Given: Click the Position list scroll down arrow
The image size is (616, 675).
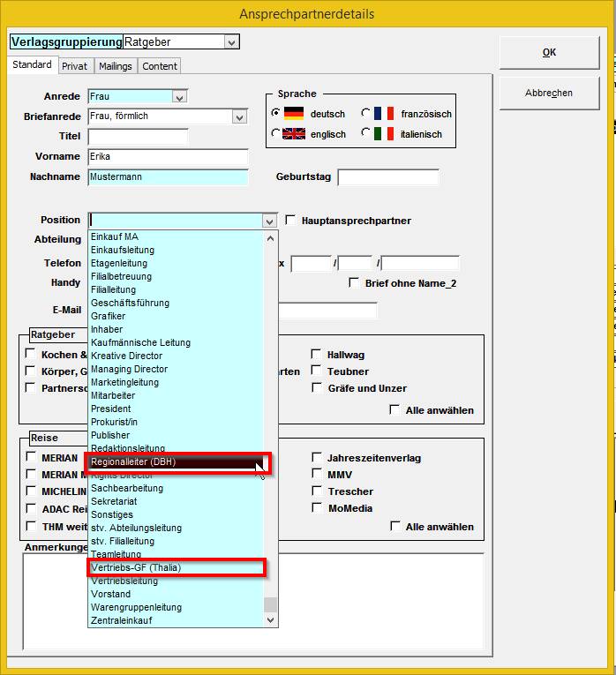Looking at the screenshot, I should (270, 620).
